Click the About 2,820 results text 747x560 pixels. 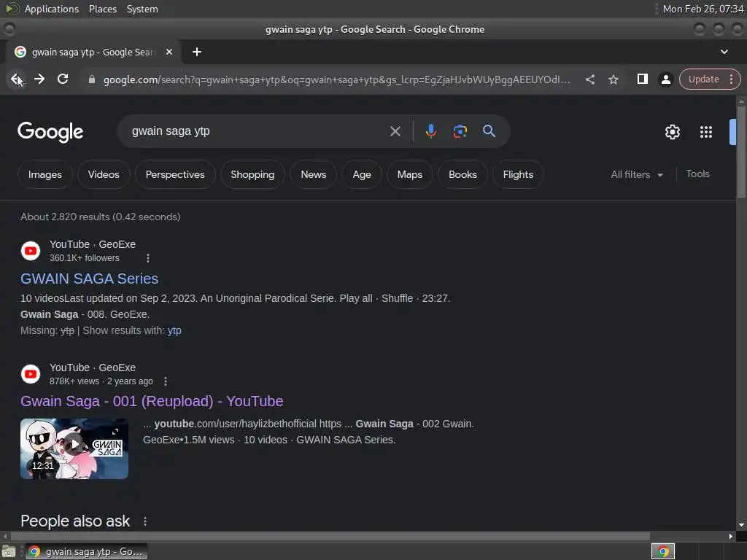coord(101,217)
